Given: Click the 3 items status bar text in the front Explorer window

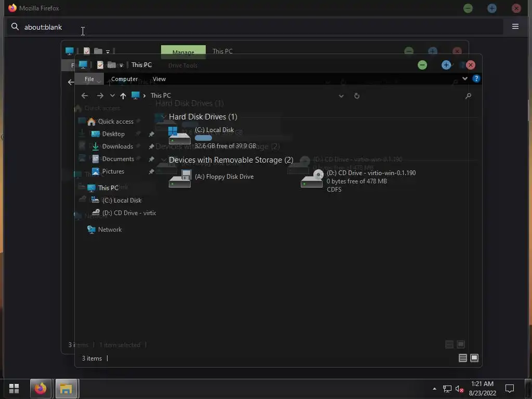Looking at the screenshot, I should pos(92,358).
